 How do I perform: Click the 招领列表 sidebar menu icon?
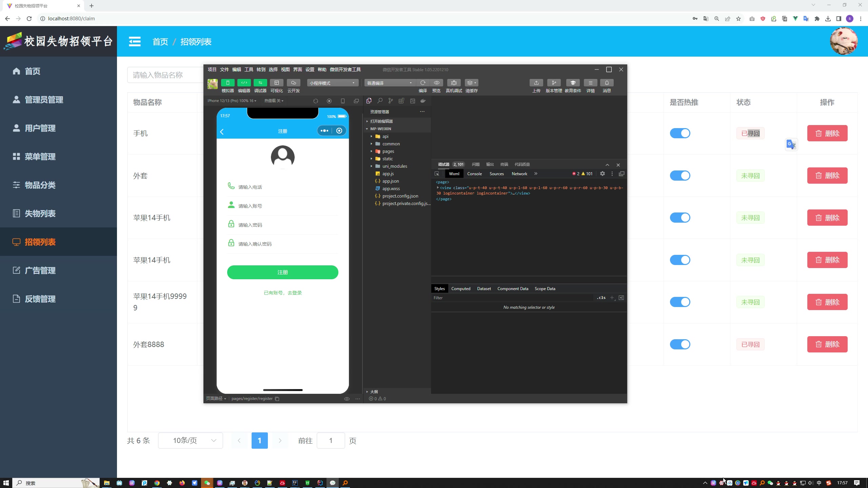coord(16,241)
